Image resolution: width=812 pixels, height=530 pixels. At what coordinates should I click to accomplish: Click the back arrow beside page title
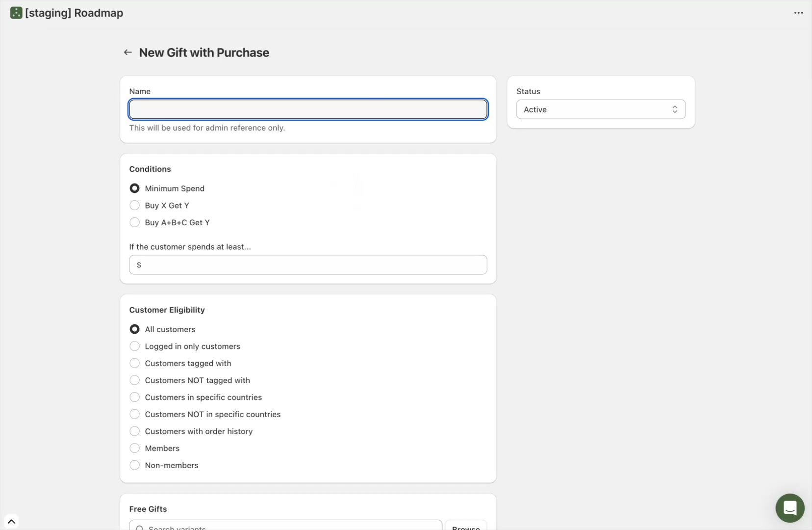(x=127, y=52)
